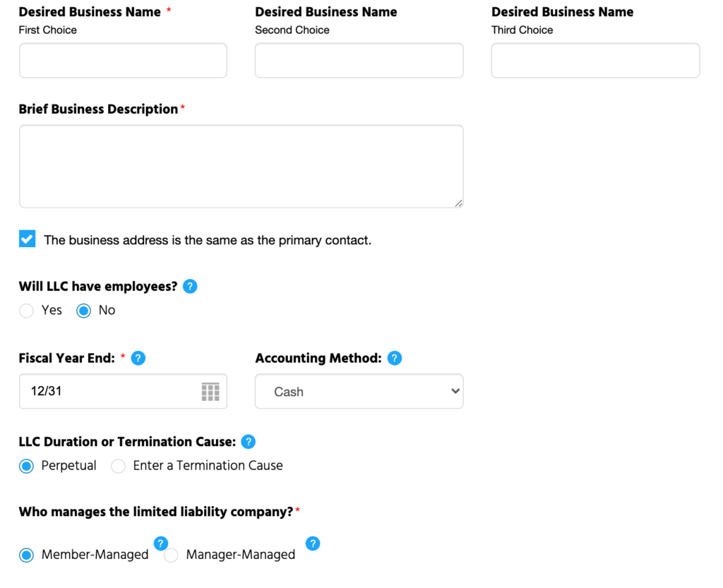Open the Fiscal Year End calendar picker
The image size is (723, 588).
click(210, 392)
